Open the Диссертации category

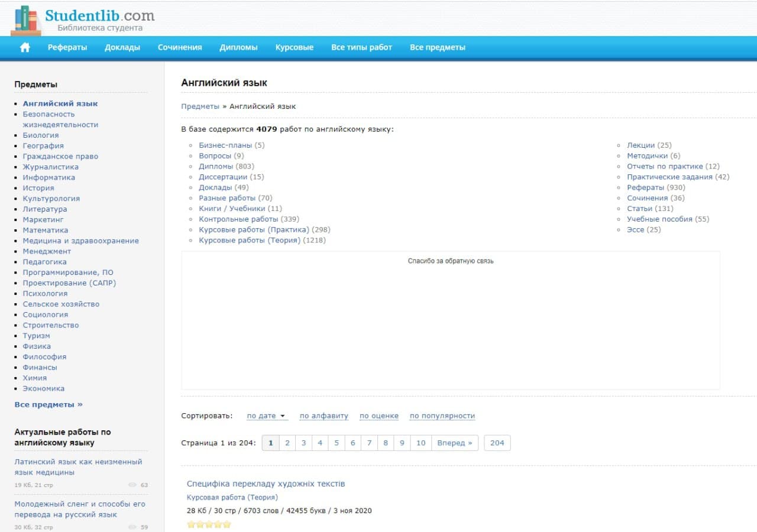click(223, 177)
